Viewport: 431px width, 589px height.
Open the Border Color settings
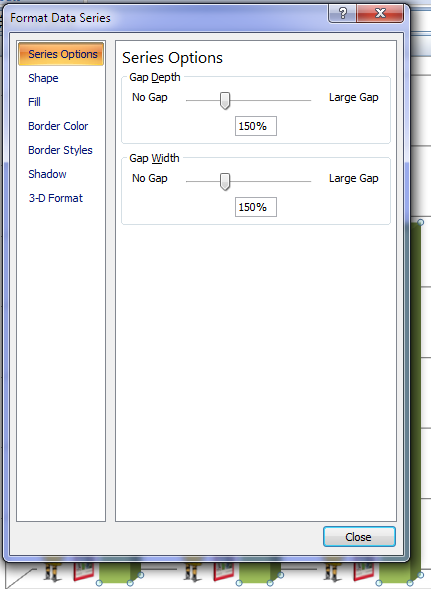(58, 126)
